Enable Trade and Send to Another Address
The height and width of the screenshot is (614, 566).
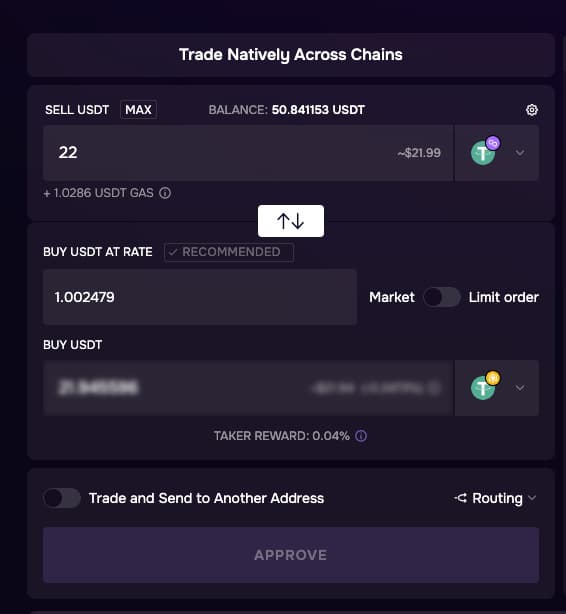point(61,498)
